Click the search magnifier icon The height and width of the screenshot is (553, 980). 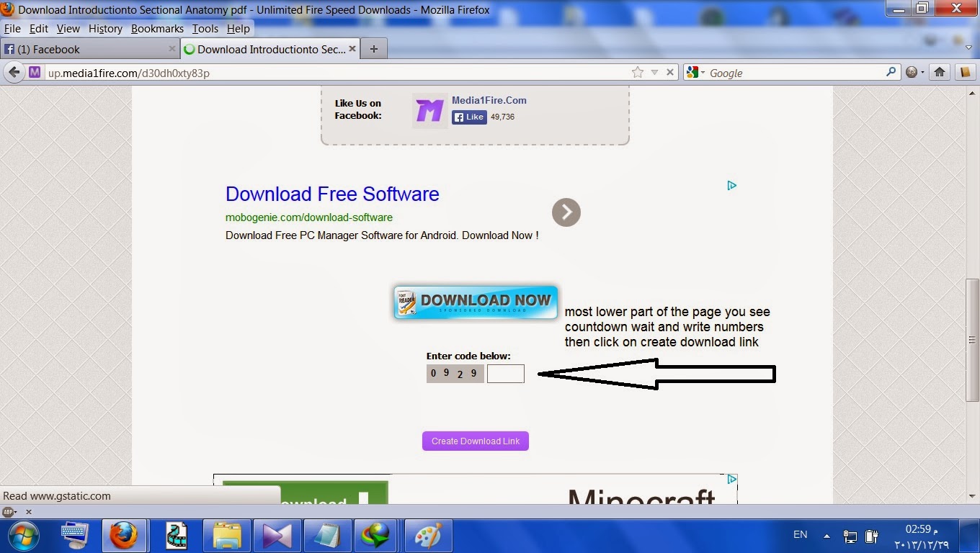891,72
